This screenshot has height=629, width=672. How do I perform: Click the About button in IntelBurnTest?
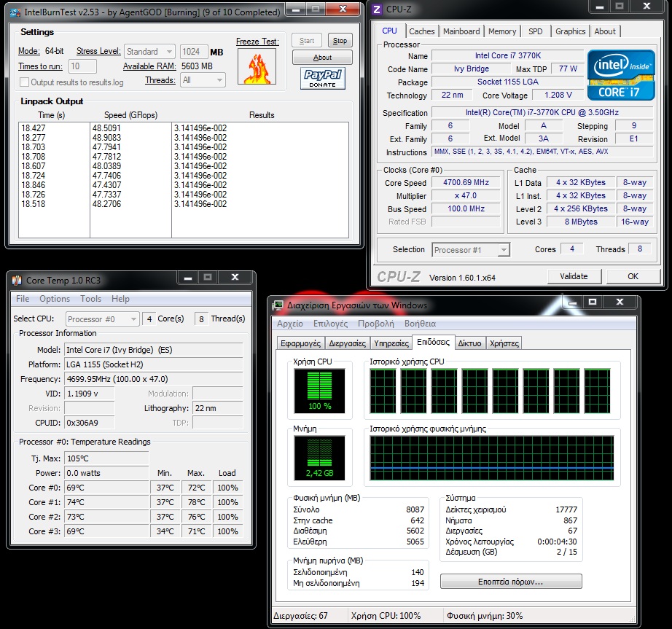tap(322, 58)
